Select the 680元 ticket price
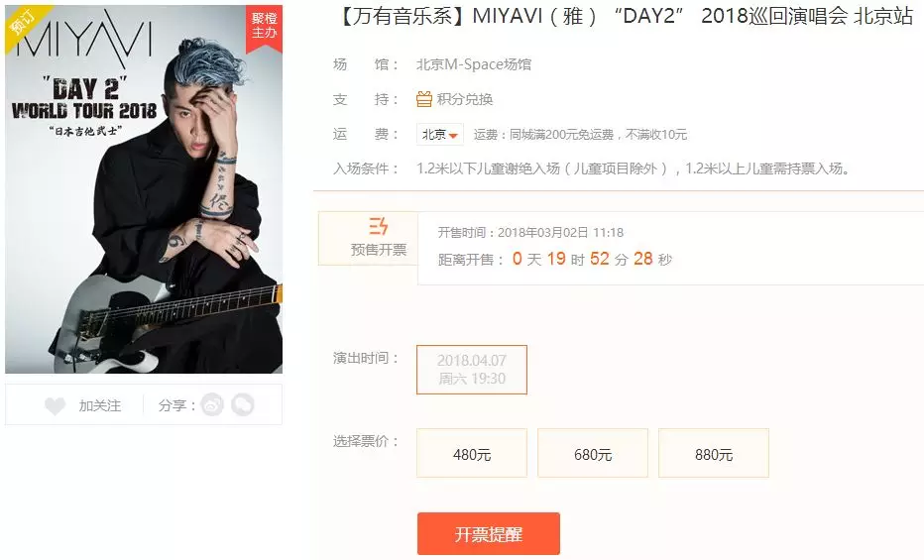The height and width of the screenshot is (560, 924). (593, 453)
